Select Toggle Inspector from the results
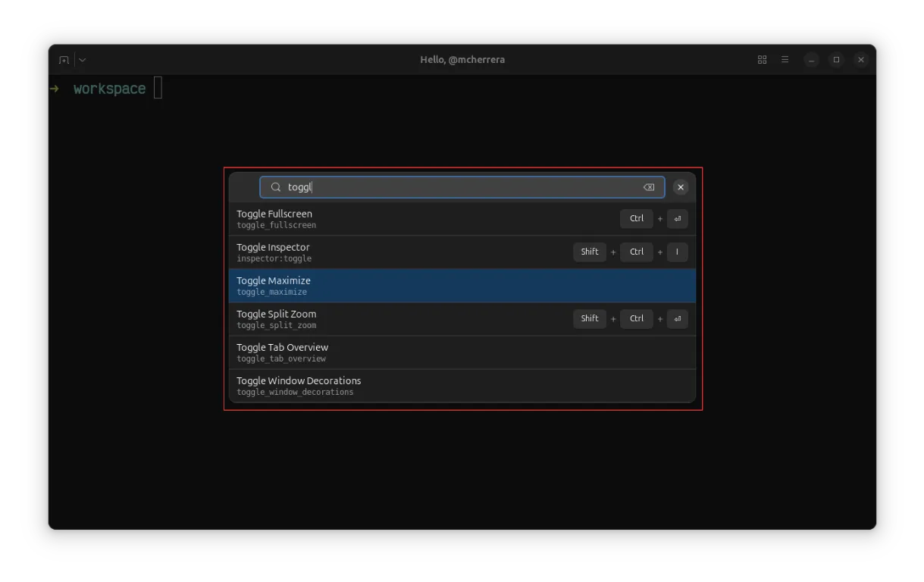 379,252
